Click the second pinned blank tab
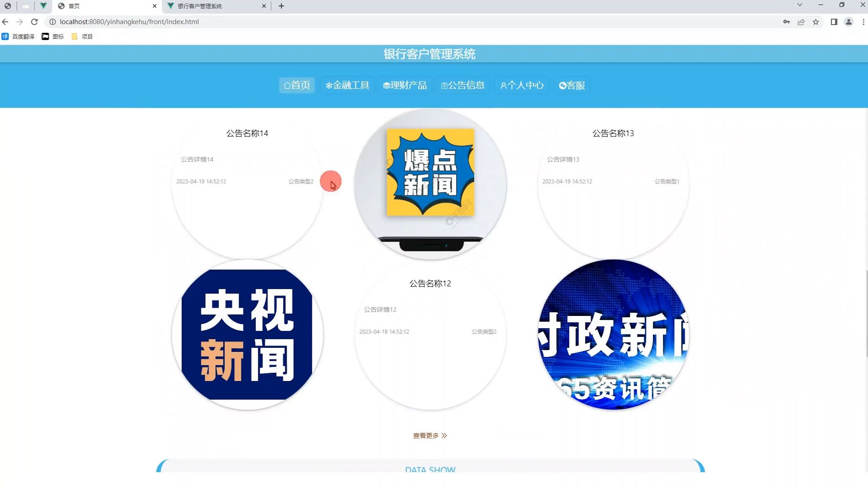The width and height of the screenshot is (868, 488). pos(26,6)
